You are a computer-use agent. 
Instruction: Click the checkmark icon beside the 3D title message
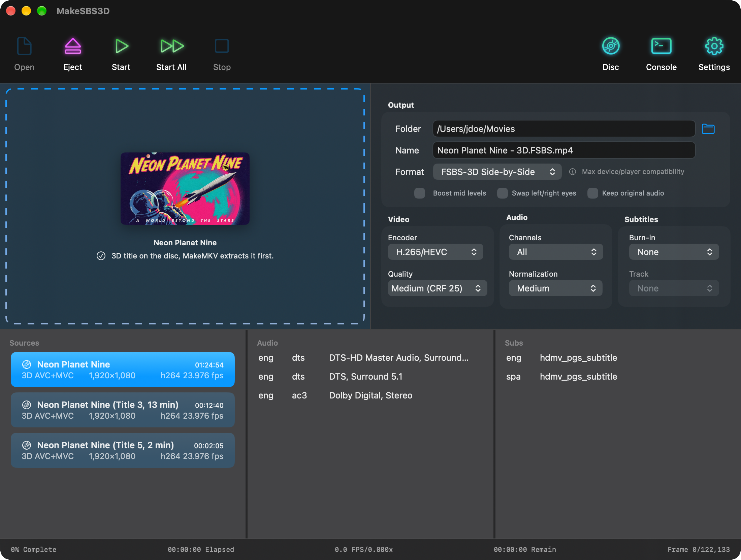(x=101, y=256)
